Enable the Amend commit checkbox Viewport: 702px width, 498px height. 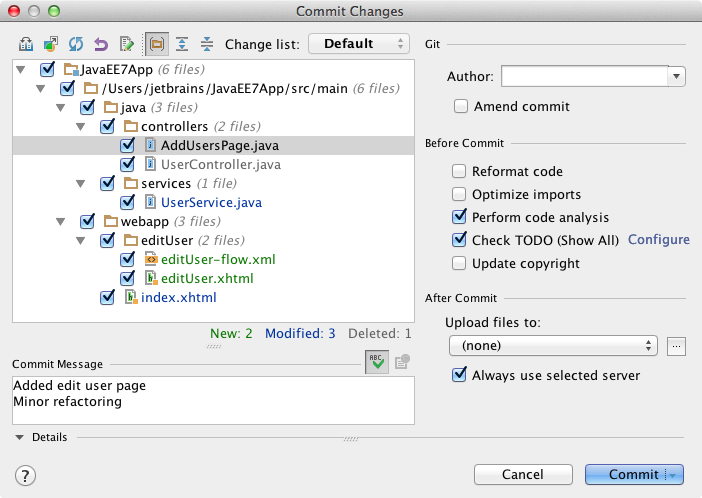click(x=461, y=106)
